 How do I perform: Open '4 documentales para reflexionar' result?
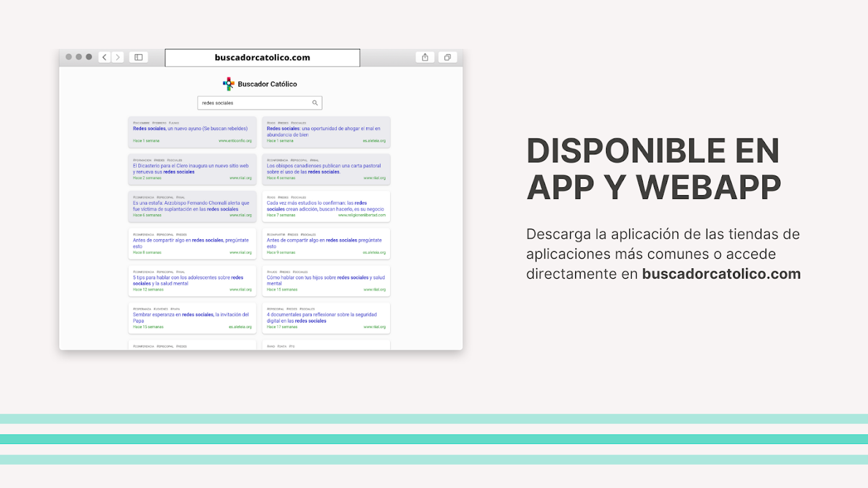[x=322, y=318]
